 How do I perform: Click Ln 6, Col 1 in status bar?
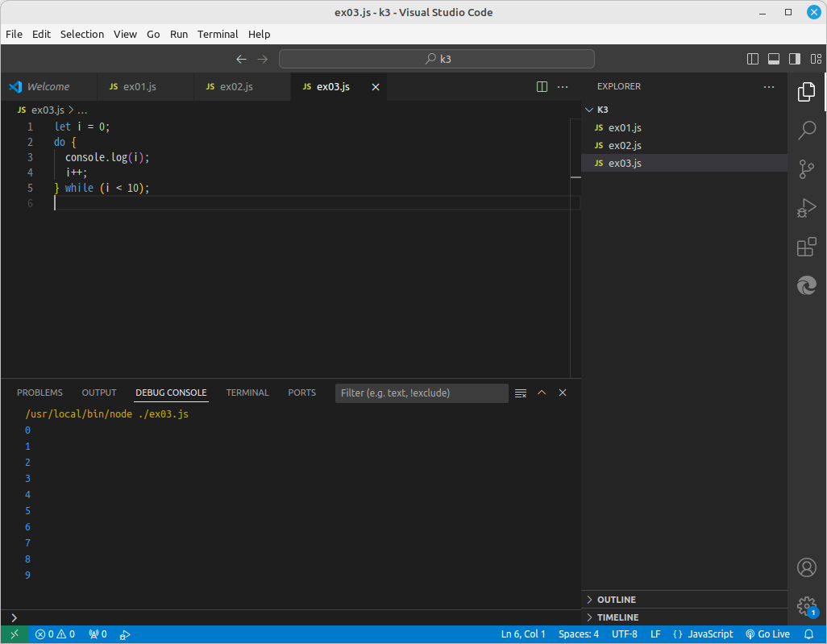(x=522, y=634)
